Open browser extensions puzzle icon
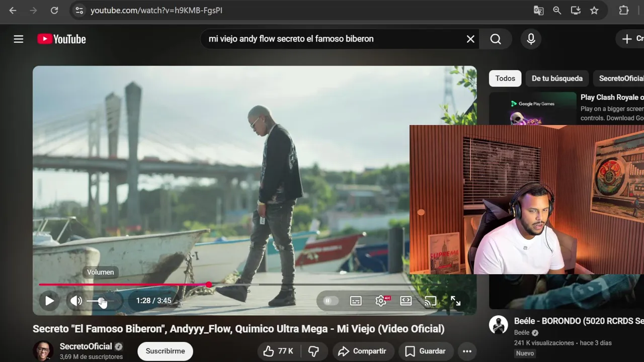644x362 pixels. click(624, 11)
